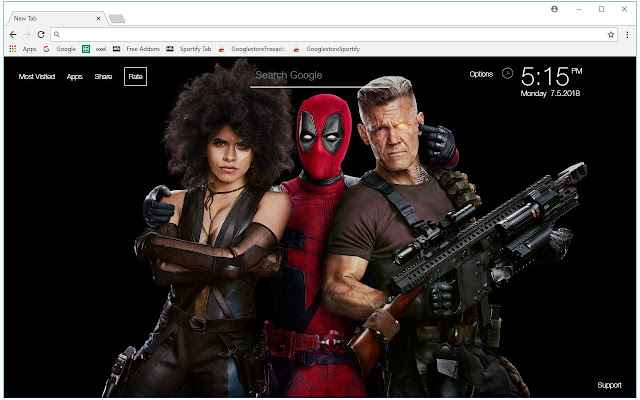Click the Chrome address bar
Image resolution: width=640 pixels, height=400 pixels.
(334, 35)
